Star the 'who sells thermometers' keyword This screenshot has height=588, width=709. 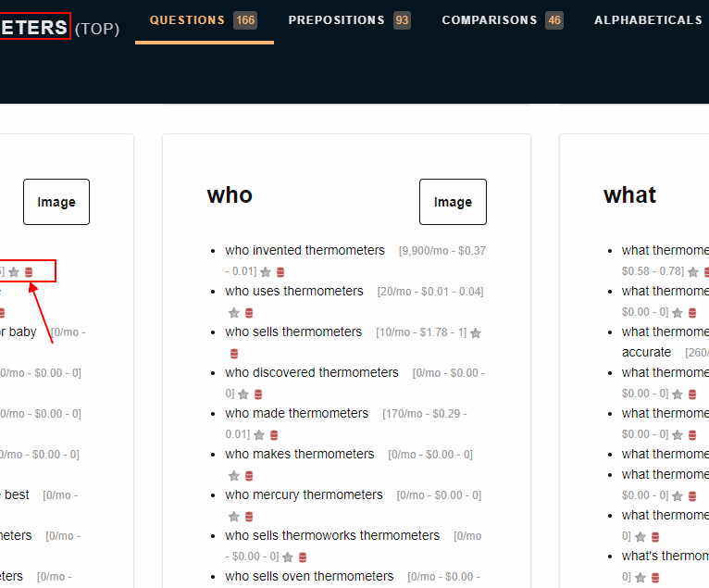[x=476, y=333]
